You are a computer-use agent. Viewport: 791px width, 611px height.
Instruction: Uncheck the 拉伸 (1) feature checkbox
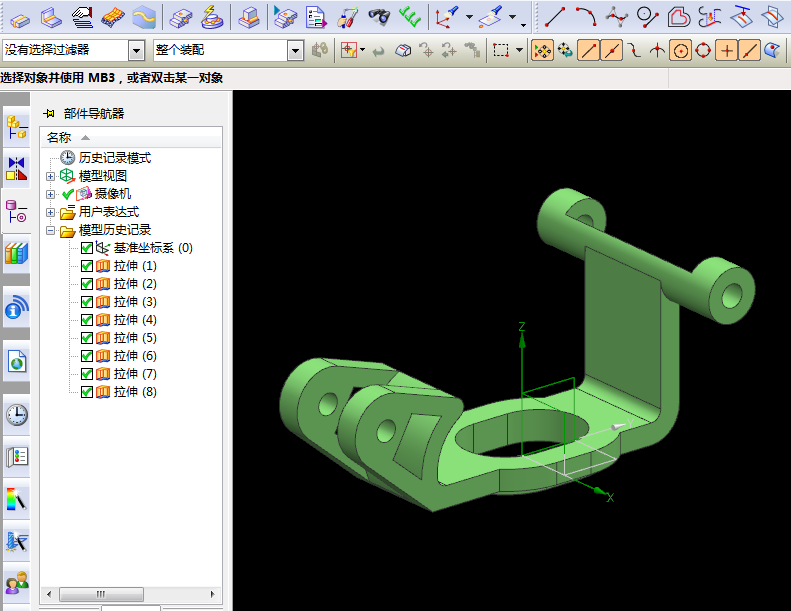pos(87,266)
